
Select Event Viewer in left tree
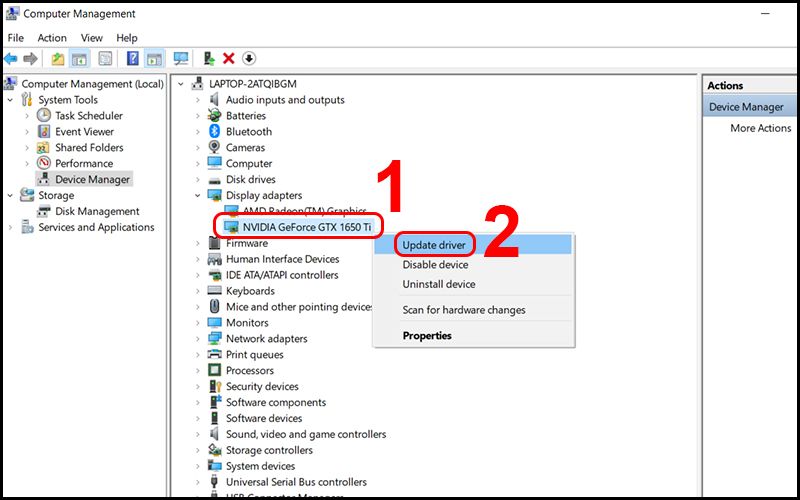(84, 132)
